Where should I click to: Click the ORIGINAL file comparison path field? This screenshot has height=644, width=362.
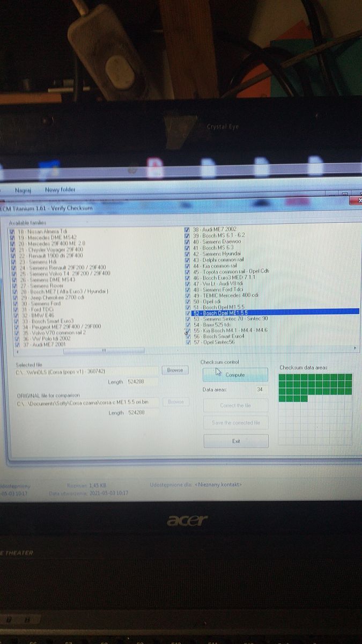(x=86, y=402)
